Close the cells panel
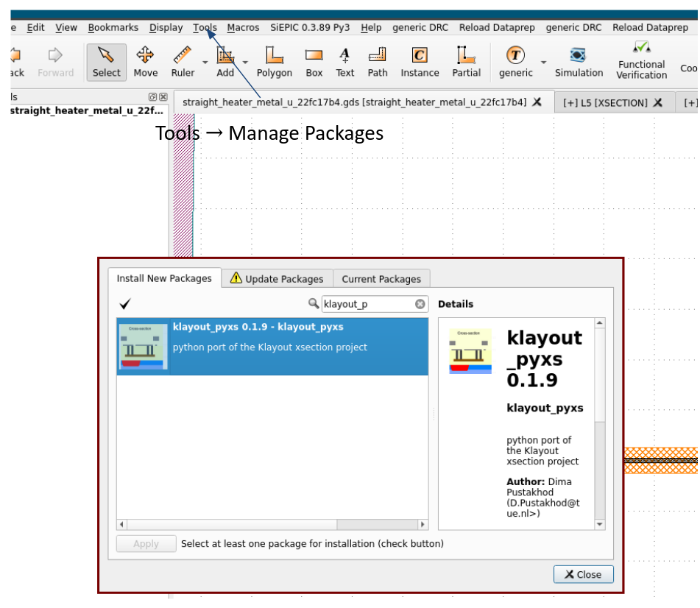The height and width of the screenshot is (608, 700). pos(163,97)
